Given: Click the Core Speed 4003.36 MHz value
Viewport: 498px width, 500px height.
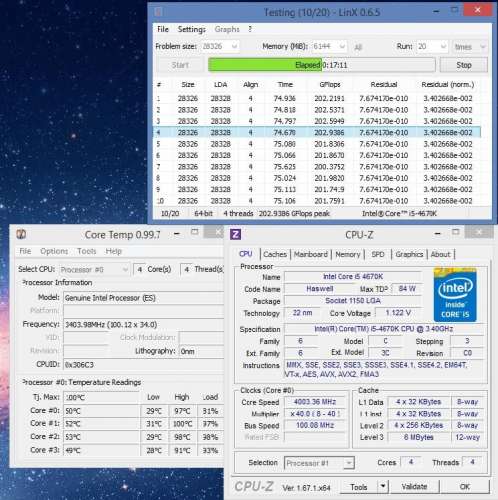Looking at the screenshot, I should [315, 402].
